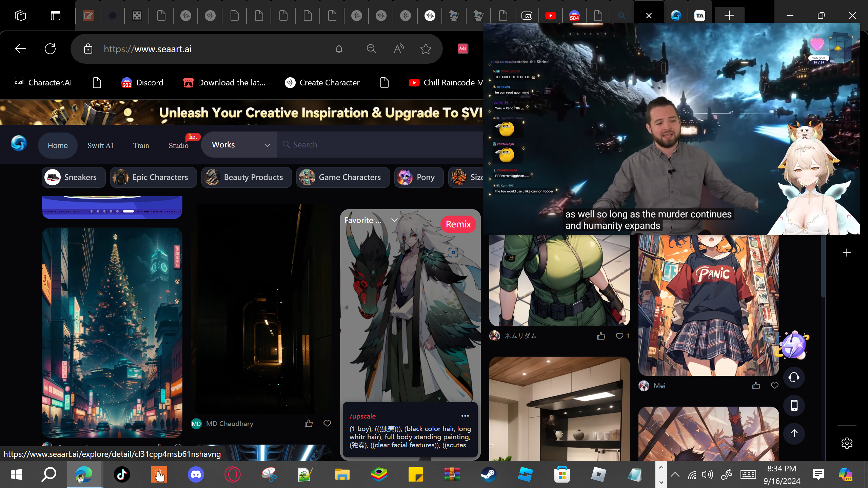868x488 pixels.
Task: Open Steam from the taskbar
Action: [489, 474]
